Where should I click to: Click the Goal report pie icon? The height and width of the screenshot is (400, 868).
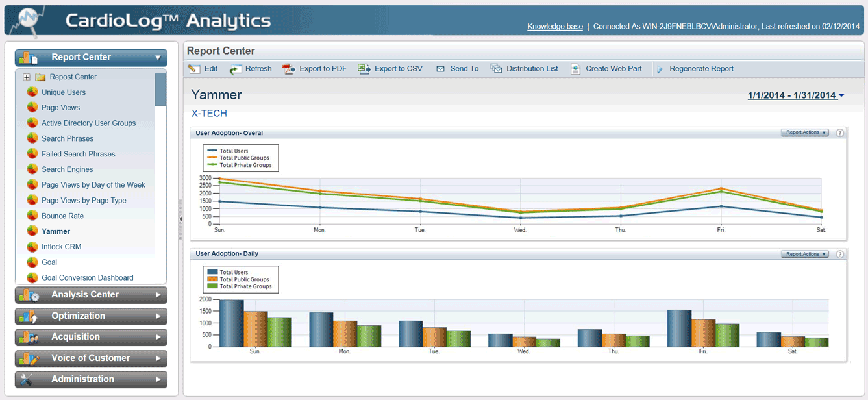coord(32,262)
